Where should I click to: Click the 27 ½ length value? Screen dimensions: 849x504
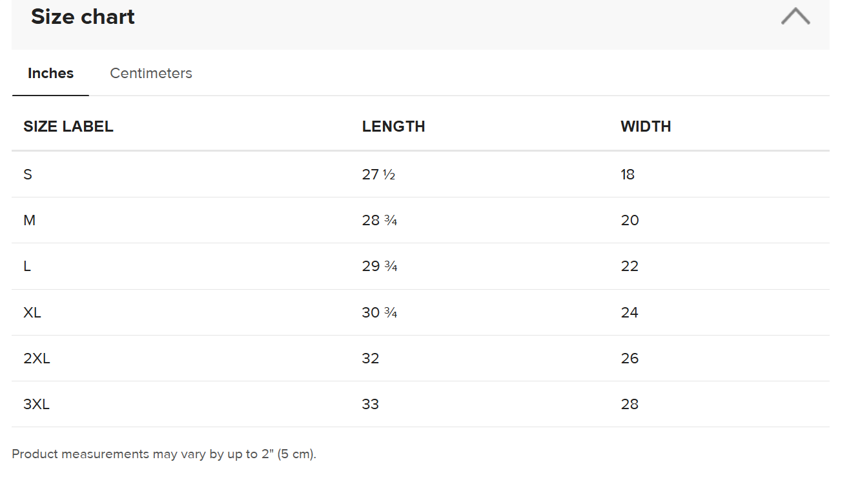[378, 174]
